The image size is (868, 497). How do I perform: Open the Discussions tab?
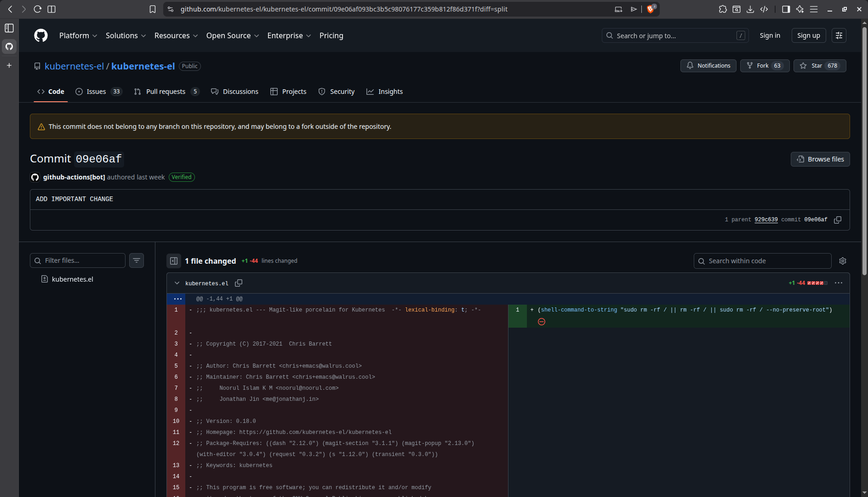tap(234, 92)
